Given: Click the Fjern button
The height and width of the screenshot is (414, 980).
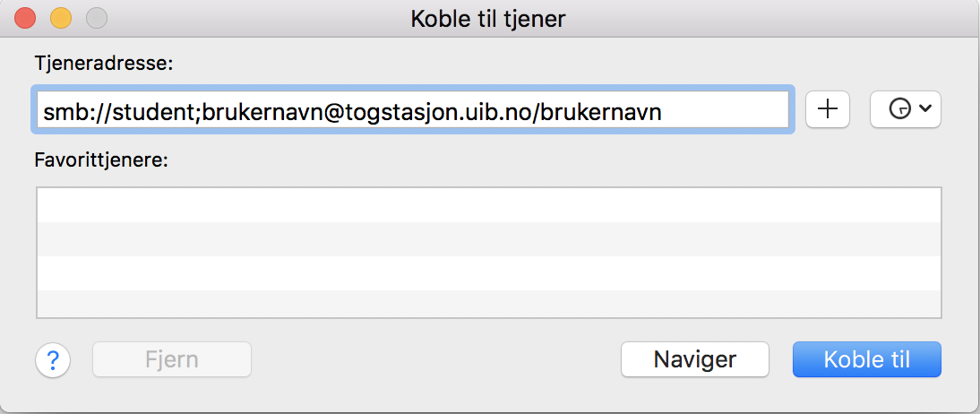Looking at the screenshot, I should click(172, 360).
